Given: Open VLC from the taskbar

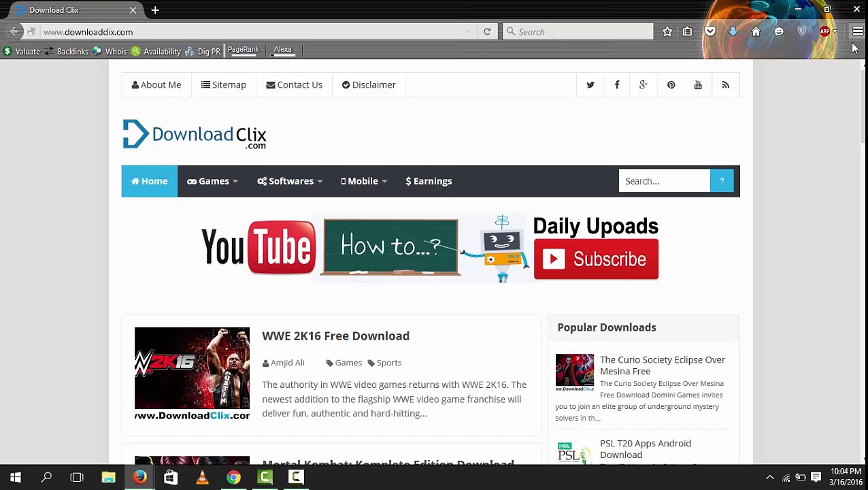Looking at the screenshot, I should click(202, 478).
